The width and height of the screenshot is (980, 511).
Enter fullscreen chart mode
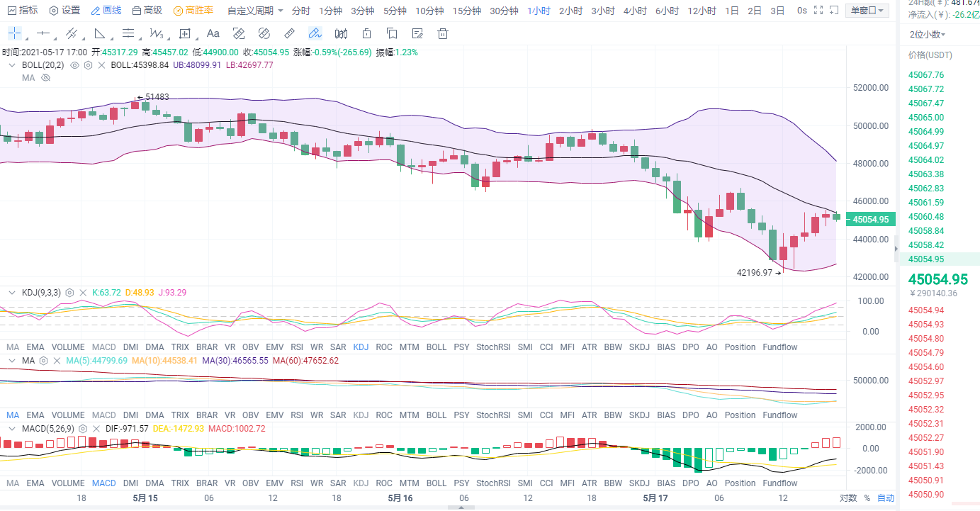tap(819, 11)
